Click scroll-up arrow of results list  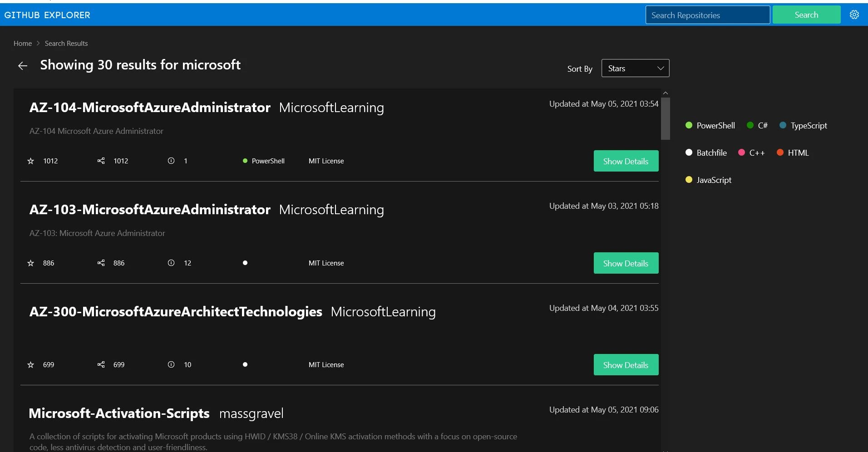point(666,93)
